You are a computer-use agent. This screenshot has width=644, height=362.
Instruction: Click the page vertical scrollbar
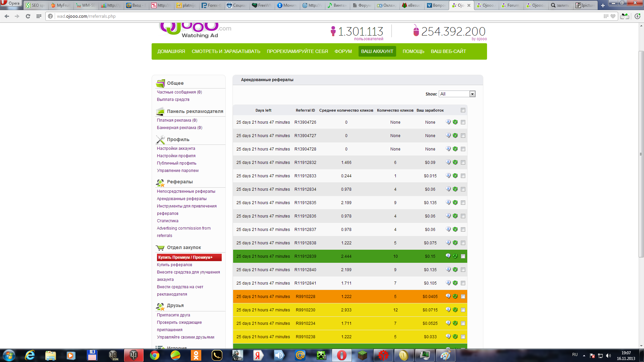point(641,154)
